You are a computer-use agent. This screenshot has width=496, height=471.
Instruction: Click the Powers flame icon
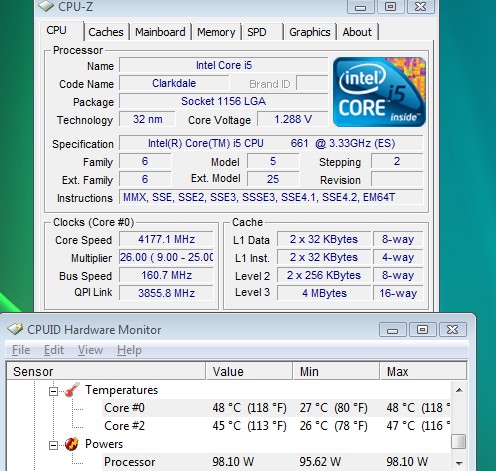72,444
